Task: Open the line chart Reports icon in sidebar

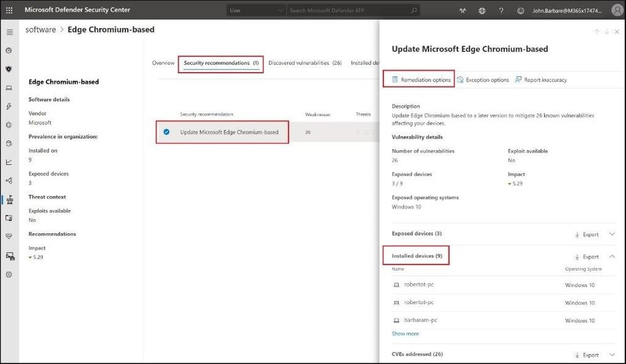Action: pos(9,162)
